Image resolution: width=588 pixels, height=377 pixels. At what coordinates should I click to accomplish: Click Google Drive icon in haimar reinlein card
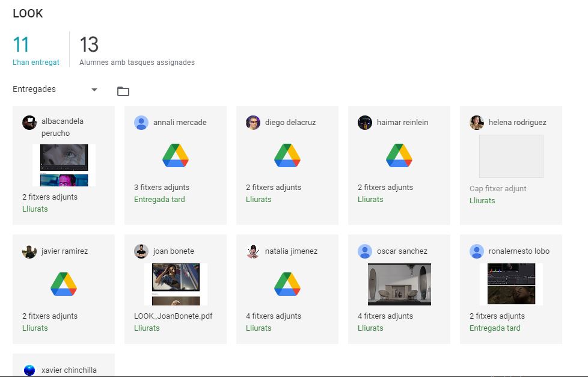click(x=399, y=156)
